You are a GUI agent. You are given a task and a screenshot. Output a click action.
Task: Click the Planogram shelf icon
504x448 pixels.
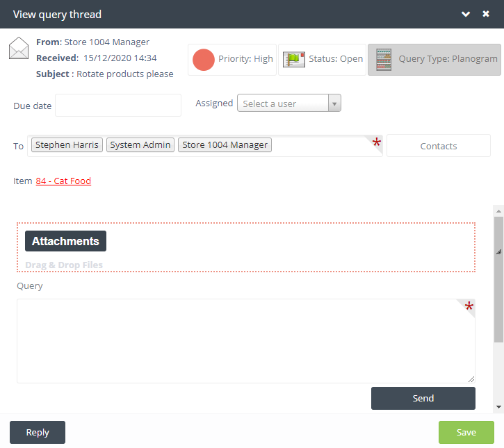[383, 60]
